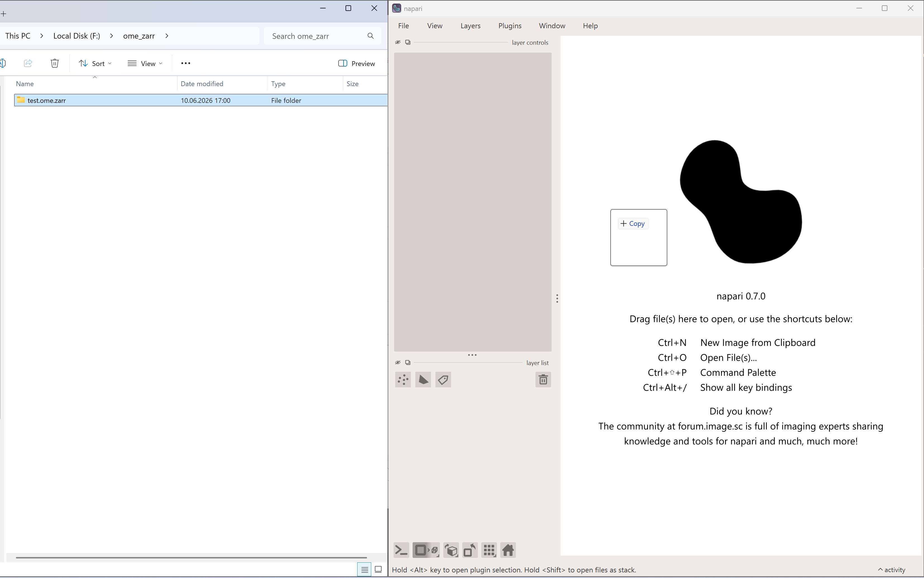
Task: Change order of visible axes
Action: coord(451,550)
